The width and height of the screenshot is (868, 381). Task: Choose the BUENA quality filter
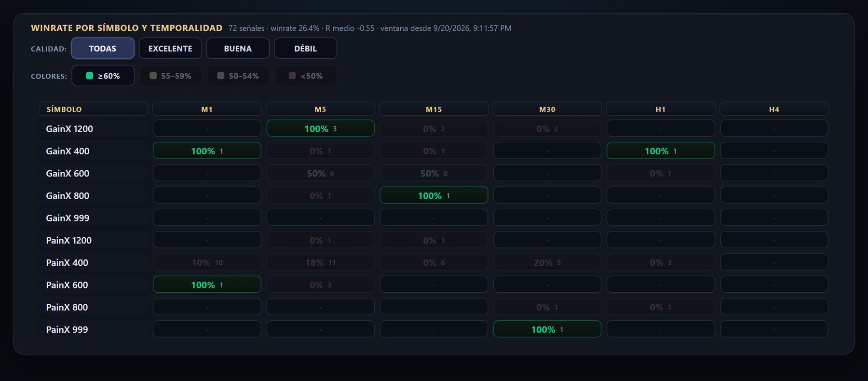[x=238, y=48]
